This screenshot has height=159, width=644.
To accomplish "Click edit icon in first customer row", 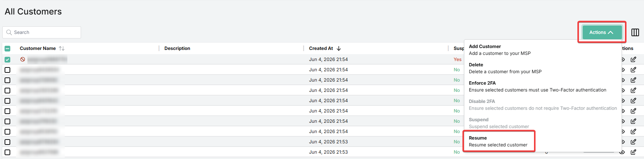I will pyautogui.click(x=633, y=59).
